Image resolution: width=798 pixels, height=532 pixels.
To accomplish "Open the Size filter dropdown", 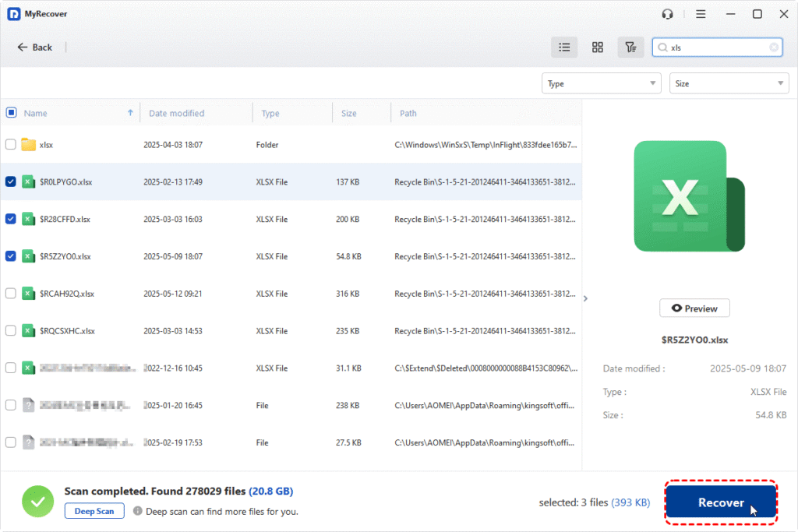I will click(729, 83).
